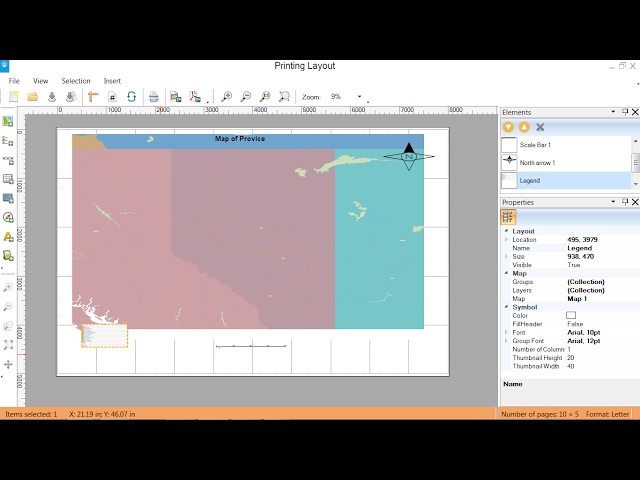Select the map pan tool
Screen dimensions: 640x480
(x=8, y=364)
